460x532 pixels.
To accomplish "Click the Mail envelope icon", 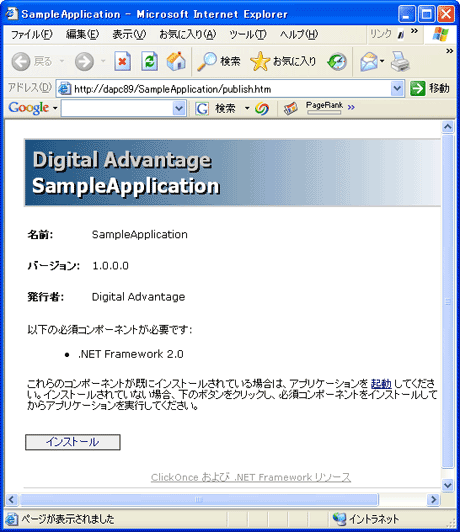I will (x=368, y=62).
